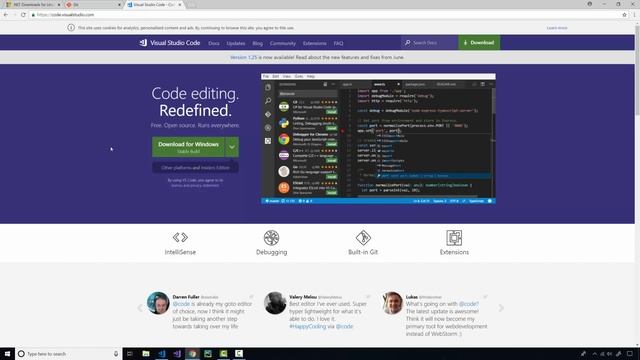Open the Blog nav item
Screen dimensions: 640x360
[x=258, y=43]
